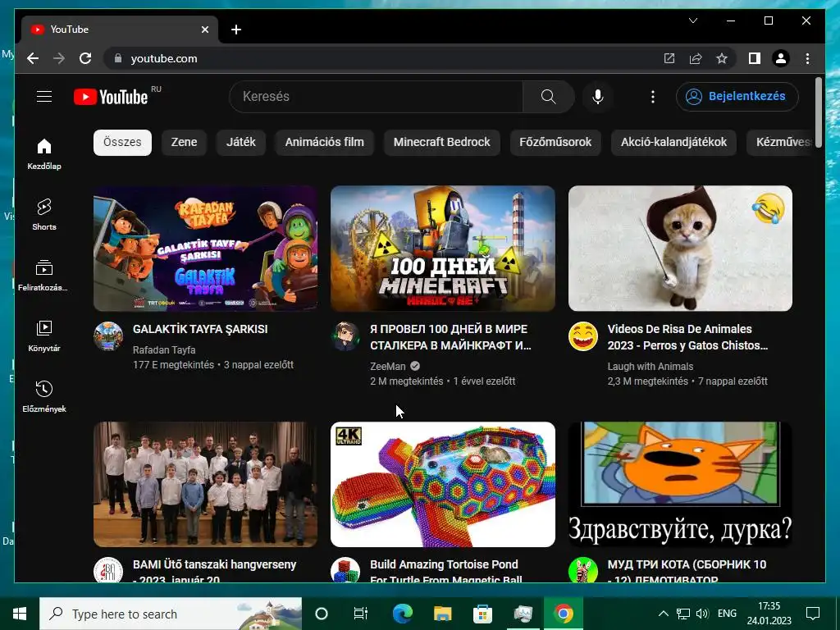Open File Explorer from taskbar
Screen dimensions: 840x630
click(442, 614)
